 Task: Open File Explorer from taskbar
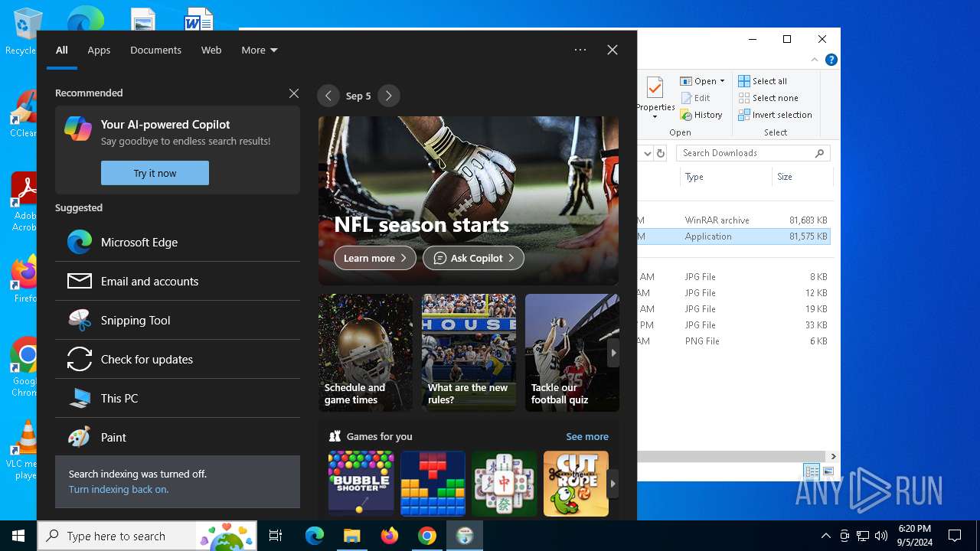tap(351, 536)
